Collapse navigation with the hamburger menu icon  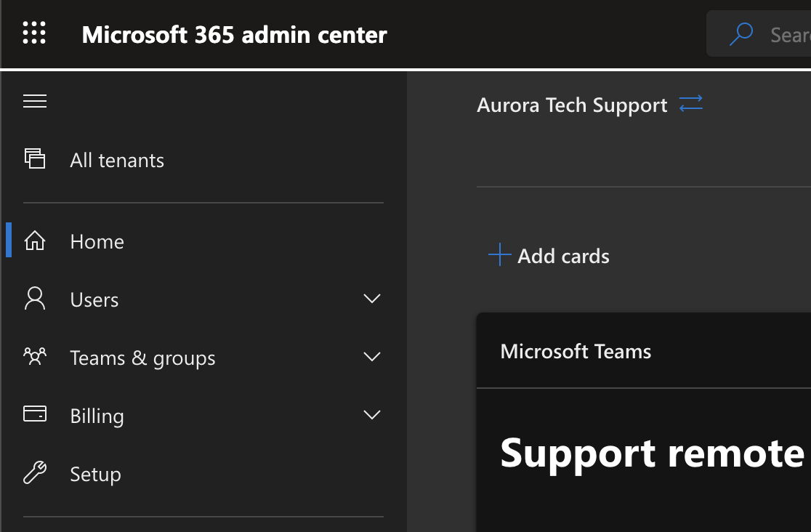point(35,101)
